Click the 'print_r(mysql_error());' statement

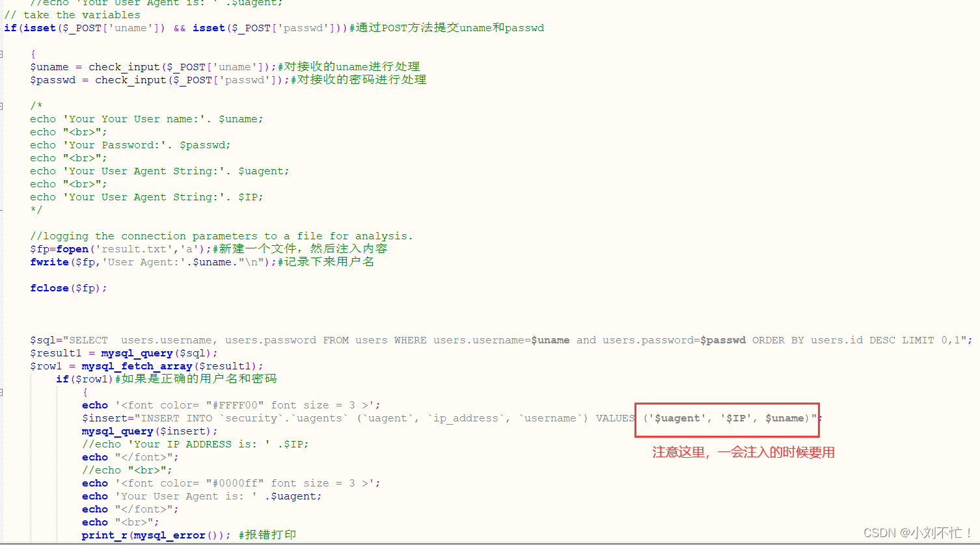(156, 535)
